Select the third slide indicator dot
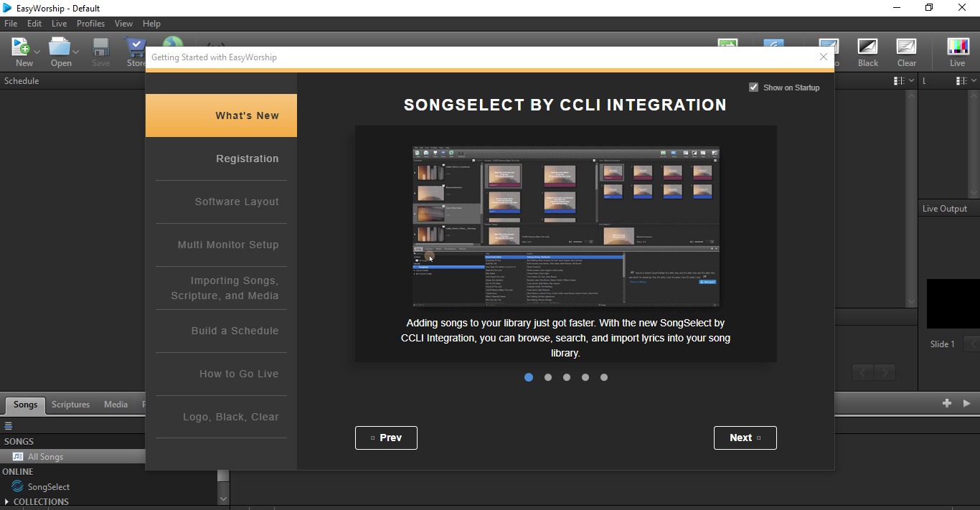 coord(567,377)
